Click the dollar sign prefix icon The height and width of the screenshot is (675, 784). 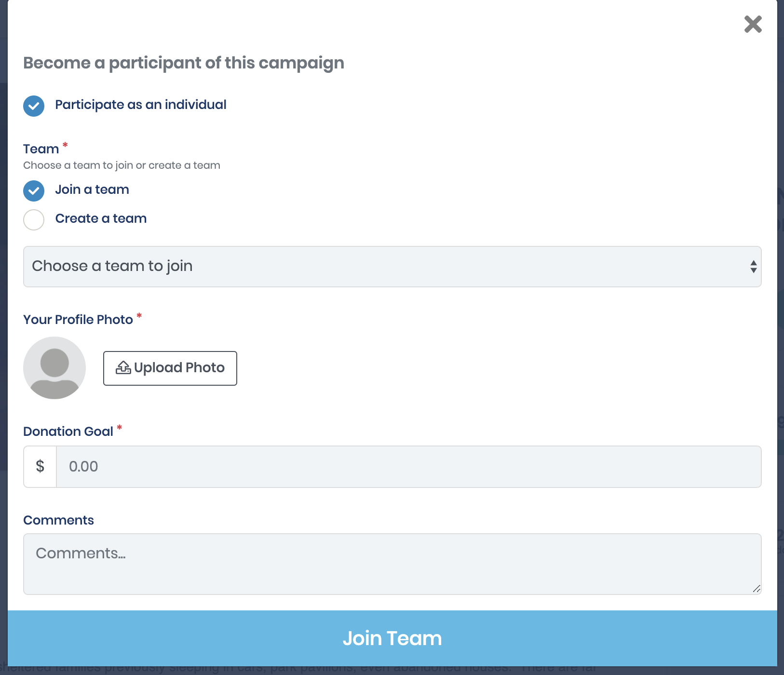[x=40, y=466]
